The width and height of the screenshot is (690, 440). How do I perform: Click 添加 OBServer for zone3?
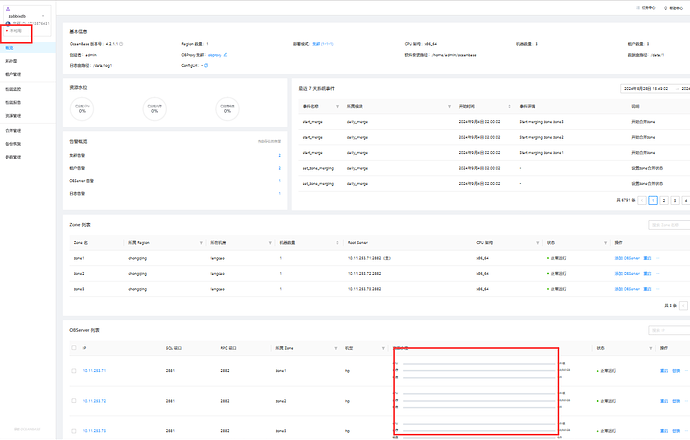coord(627,289)
